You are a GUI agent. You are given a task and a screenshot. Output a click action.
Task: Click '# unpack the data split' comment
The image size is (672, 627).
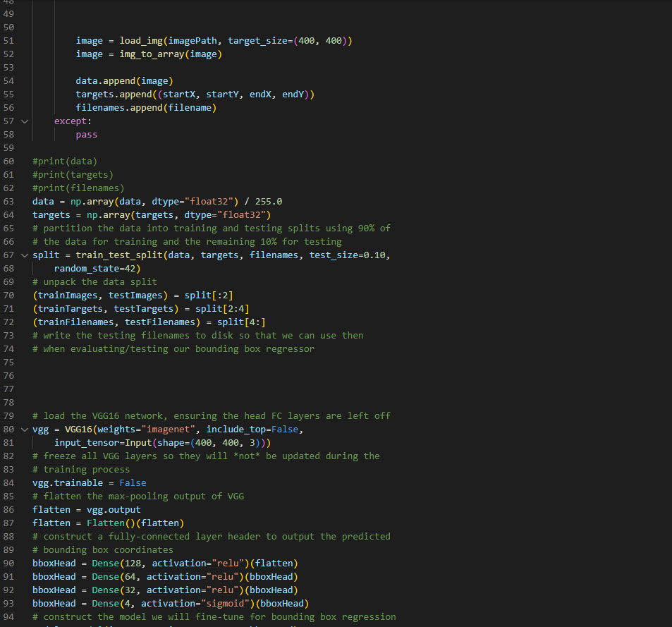point(94,281)
